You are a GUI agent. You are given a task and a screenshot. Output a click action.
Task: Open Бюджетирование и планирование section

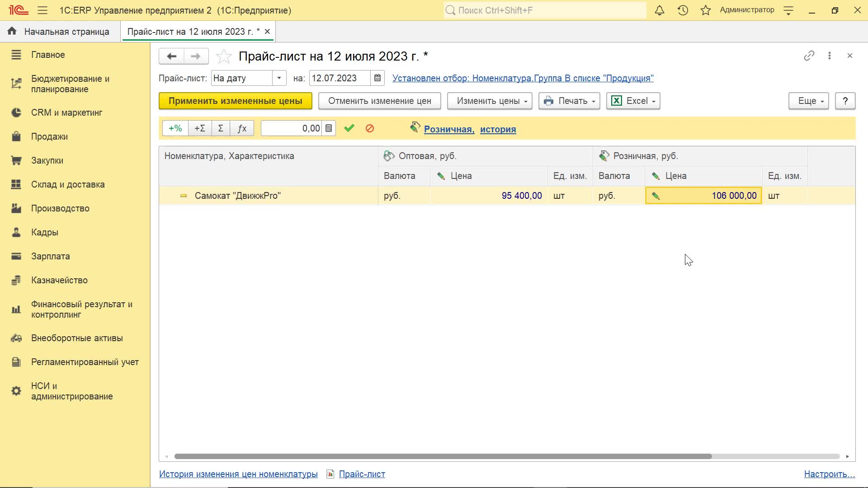pos(75,84)
